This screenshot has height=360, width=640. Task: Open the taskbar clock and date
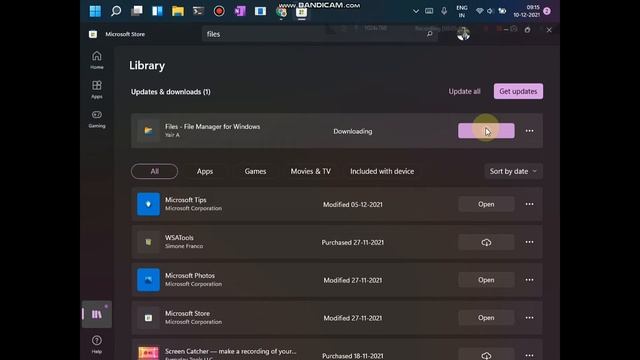527,11
